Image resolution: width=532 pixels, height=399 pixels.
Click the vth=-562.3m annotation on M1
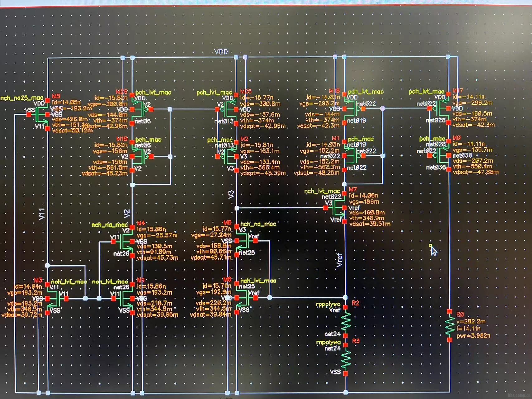pos(320,167)
